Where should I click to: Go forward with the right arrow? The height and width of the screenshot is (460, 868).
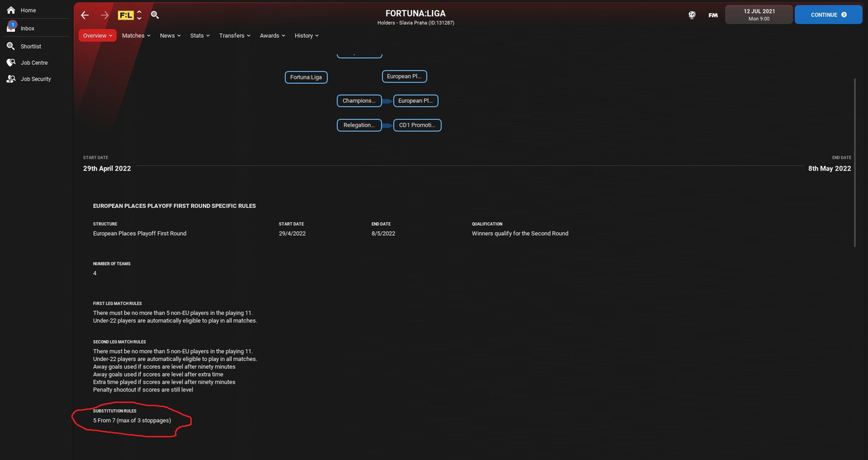pos(104,15)
